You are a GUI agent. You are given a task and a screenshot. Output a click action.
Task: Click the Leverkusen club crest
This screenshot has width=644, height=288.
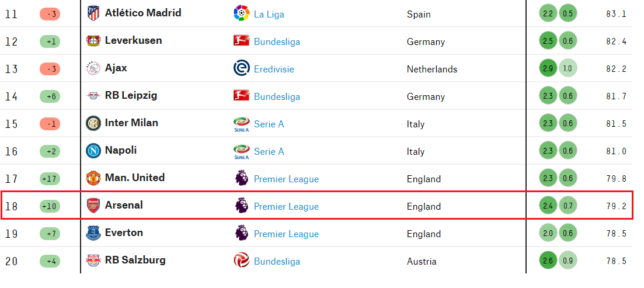pyautogui.click(x=93, y=41)
